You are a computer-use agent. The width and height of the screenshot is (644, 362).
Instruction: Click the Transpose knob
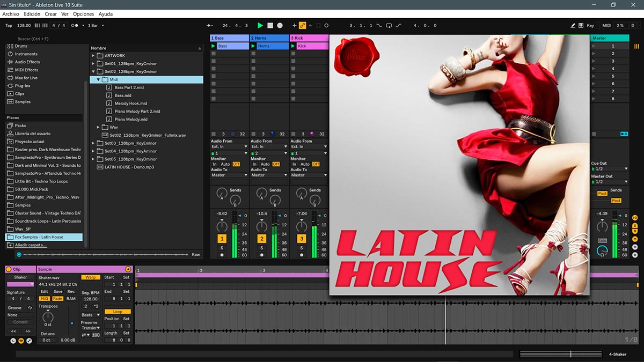click(x=48, y=317)
